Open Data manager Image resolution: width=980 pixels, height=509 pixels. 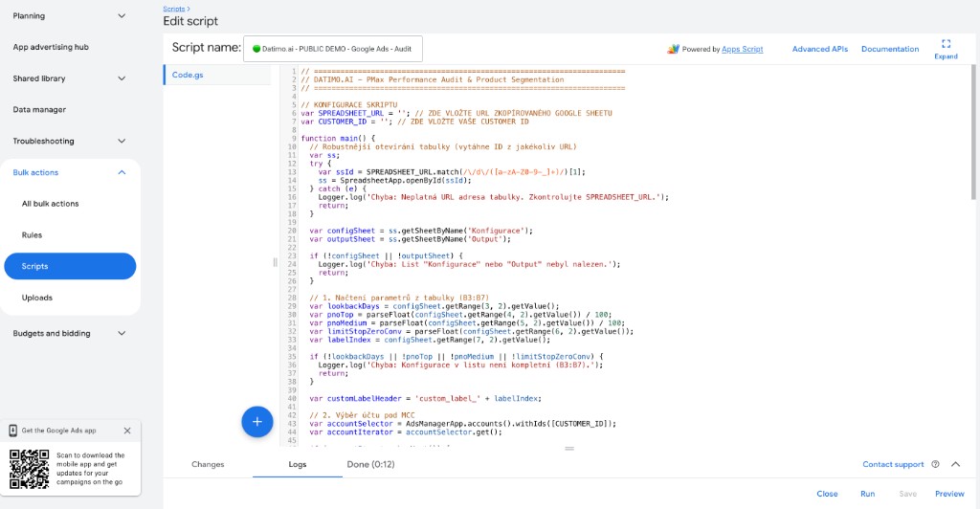(x=39, y=109)
